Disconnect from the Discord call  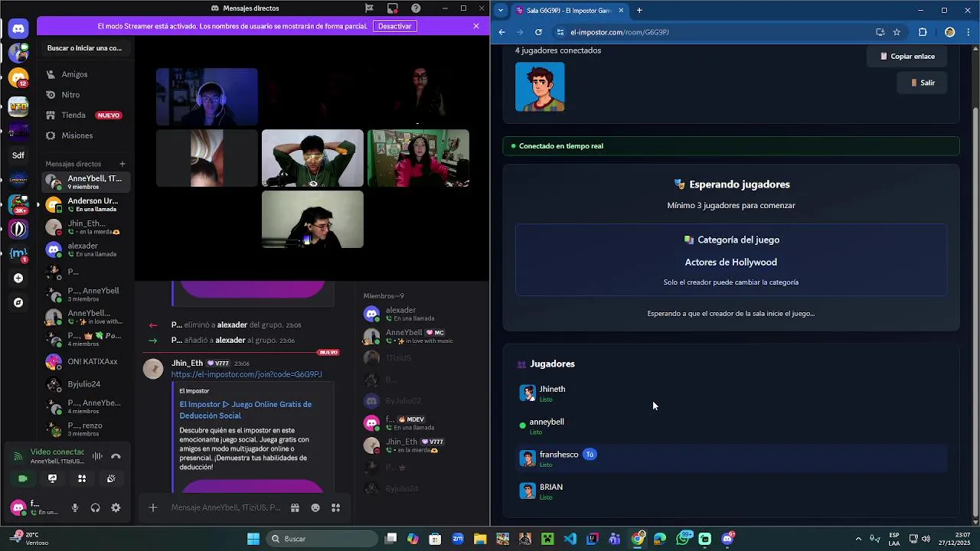116,456
